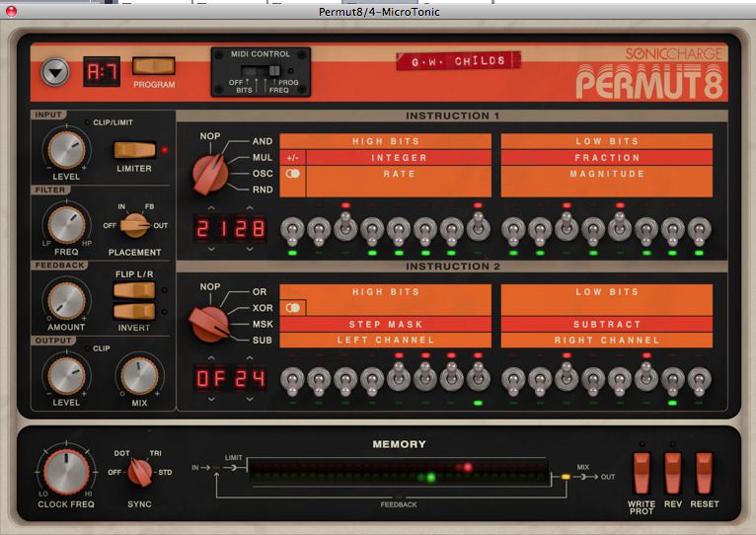
Task: Close the Permut8 plugin window
Action: coord(11,11)
